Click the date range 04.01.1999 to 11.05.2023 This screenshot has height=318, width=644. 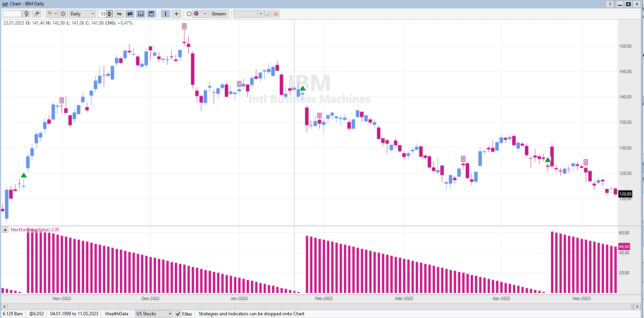[74, 314]
